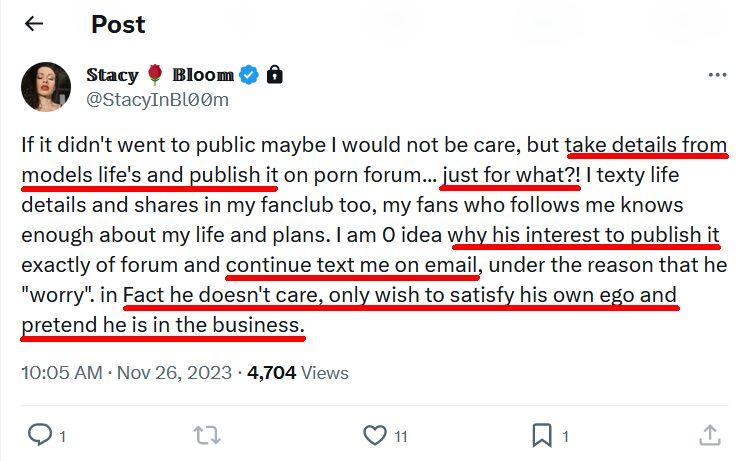Click the bookmark count number 1
747x461 pixels.
click(x=565, y=436)
